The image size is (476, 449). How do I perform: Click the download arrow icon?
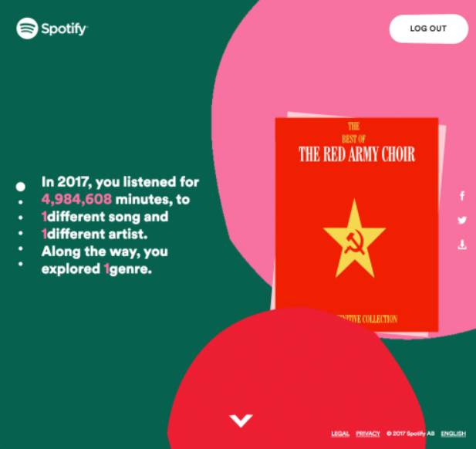(462, 245)
